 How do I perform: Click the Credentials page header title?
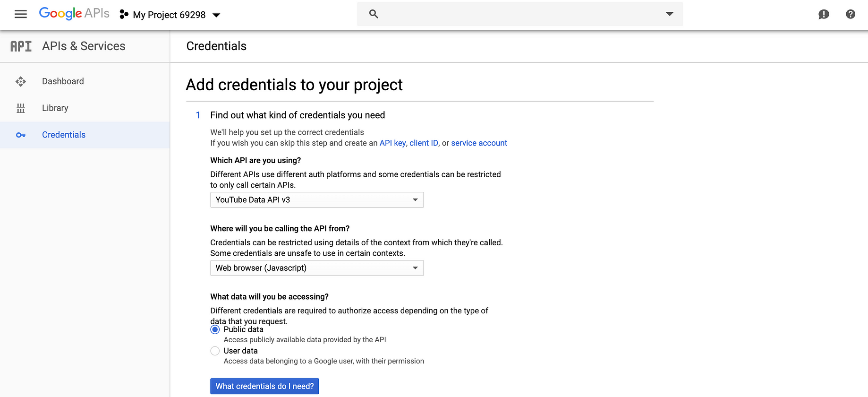click(x=216, y=46)
